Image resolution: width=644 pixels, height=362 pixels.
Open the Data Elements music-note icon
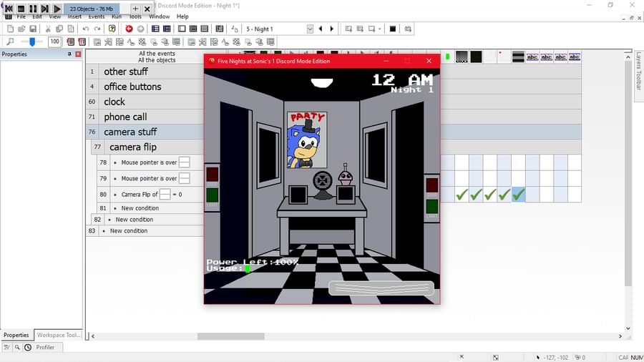(x=235, y=29)
